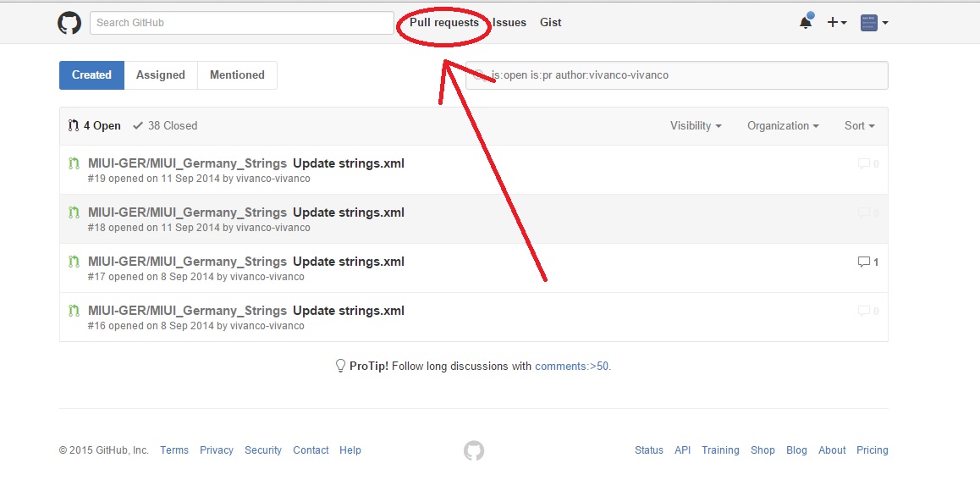Screen dimensions: 980x502
Task: Click "#18 opened on 11 Sep 2014" text
Action: point(154,228)
